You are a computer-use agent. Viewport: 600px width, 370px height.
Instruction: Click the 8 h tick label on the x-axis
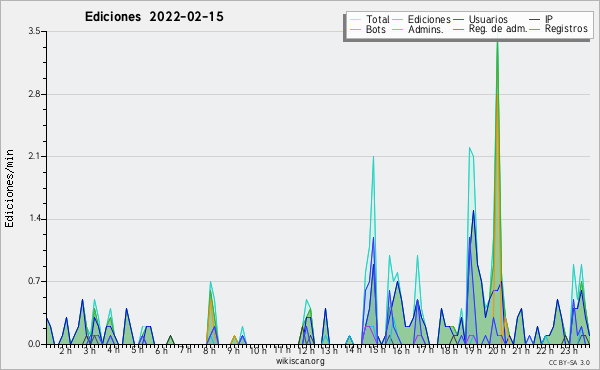(x=209, y=350)
